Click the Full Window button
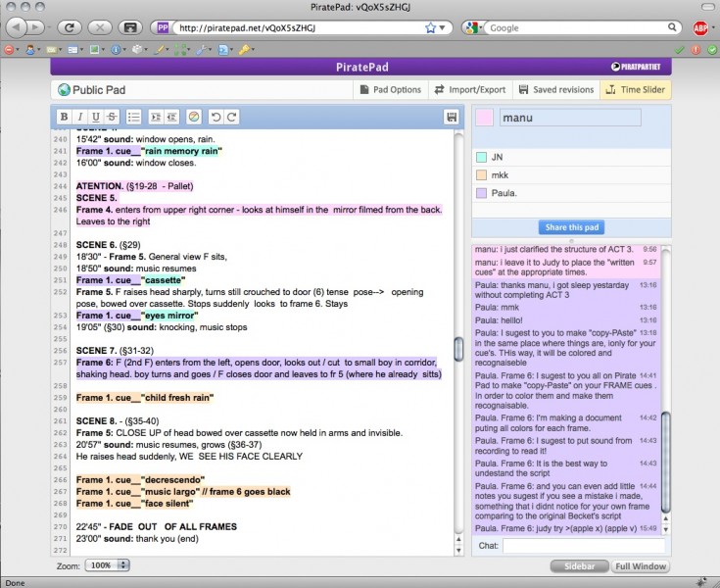 coord(641,566)
